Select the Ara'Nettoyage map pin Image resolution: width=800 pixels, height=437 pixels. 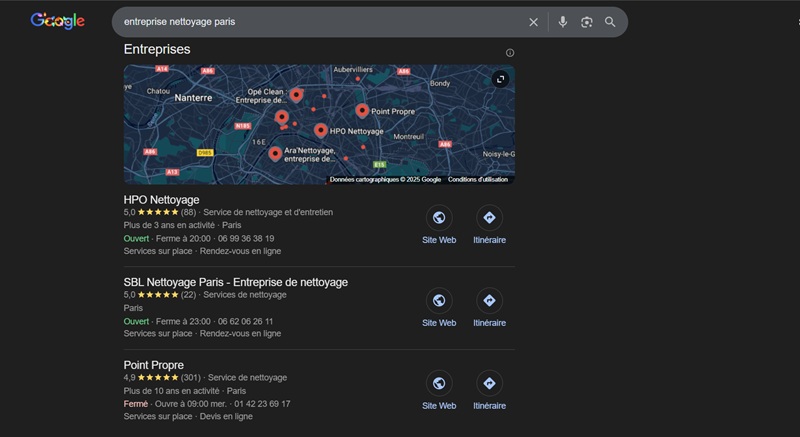275,153
